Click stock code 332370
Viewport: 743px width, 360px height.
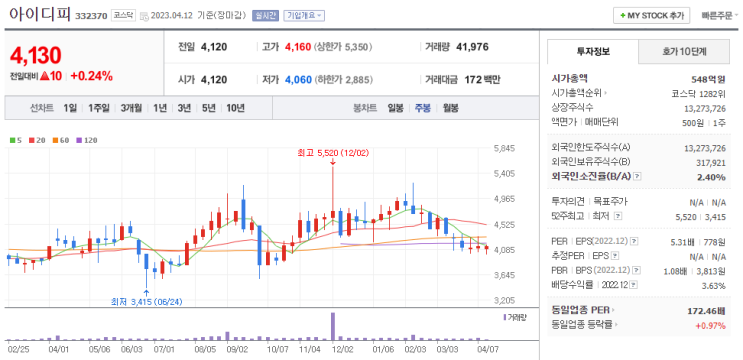click(91, 16)
